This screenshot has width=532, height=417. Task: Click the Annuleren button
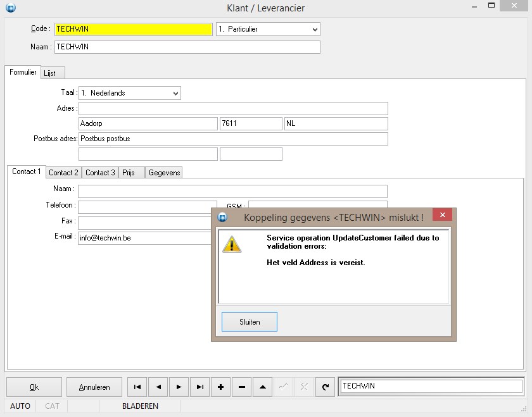coord(94,387)
